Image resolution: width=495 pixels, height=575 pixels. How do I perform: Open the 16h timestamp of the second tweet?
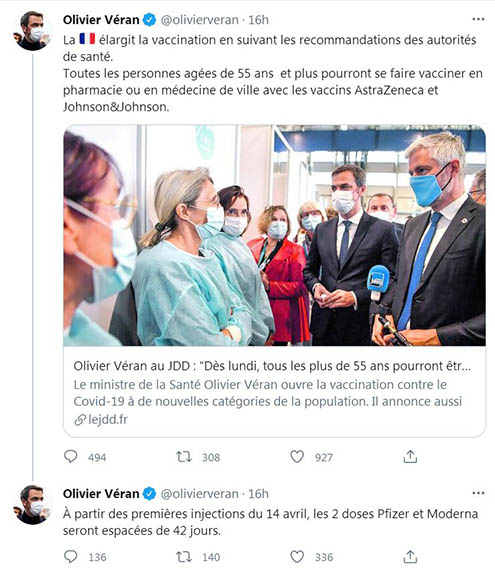tap(258, 494)
